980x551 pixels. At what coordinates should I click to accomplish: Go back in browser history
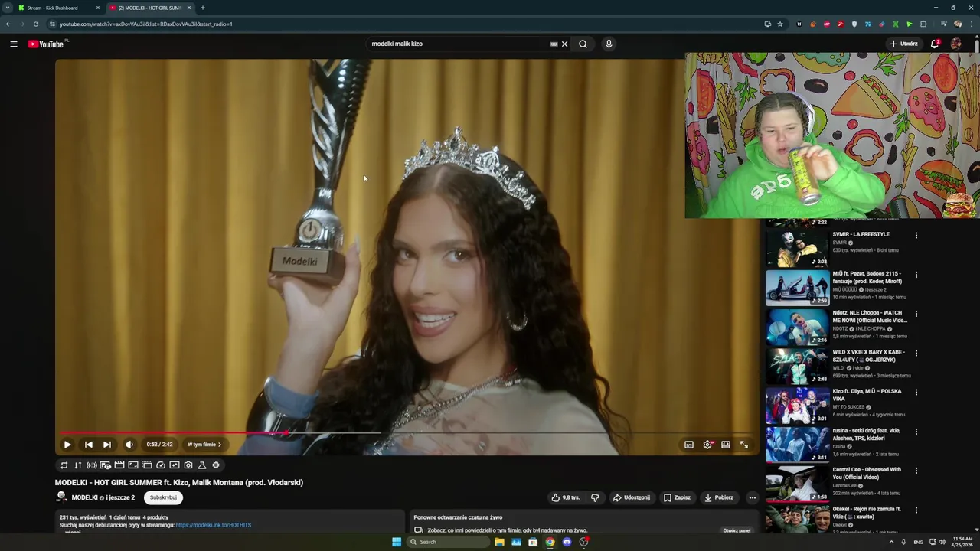click(x=8, y=24)
